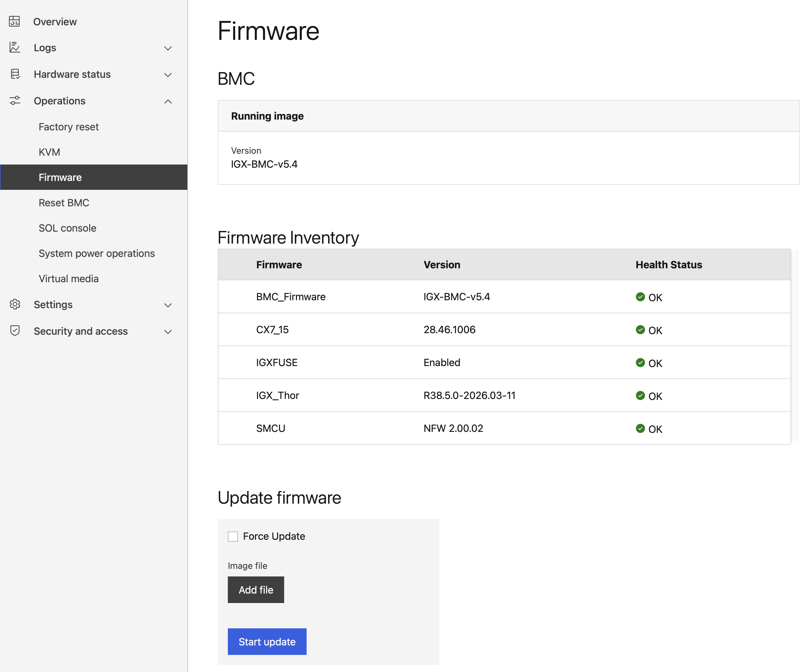This screenshot has width=805, height=672.
Task: Select the Logs icon in the sidebar
Action: point(15,47)
